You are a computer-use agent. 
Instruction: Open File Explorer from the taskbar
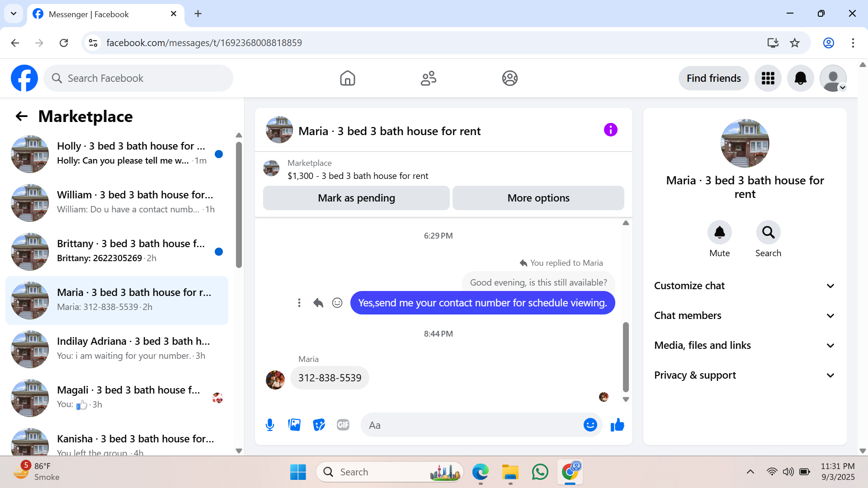(x=510, y=472)
